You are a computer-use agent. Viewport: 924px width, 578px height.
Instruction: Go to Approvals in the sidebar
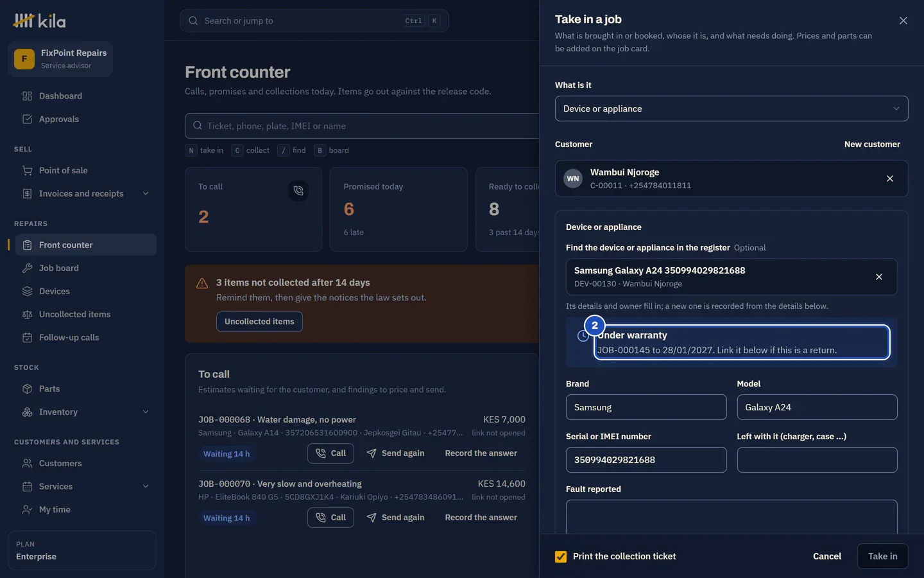click(x=85, y=119)
